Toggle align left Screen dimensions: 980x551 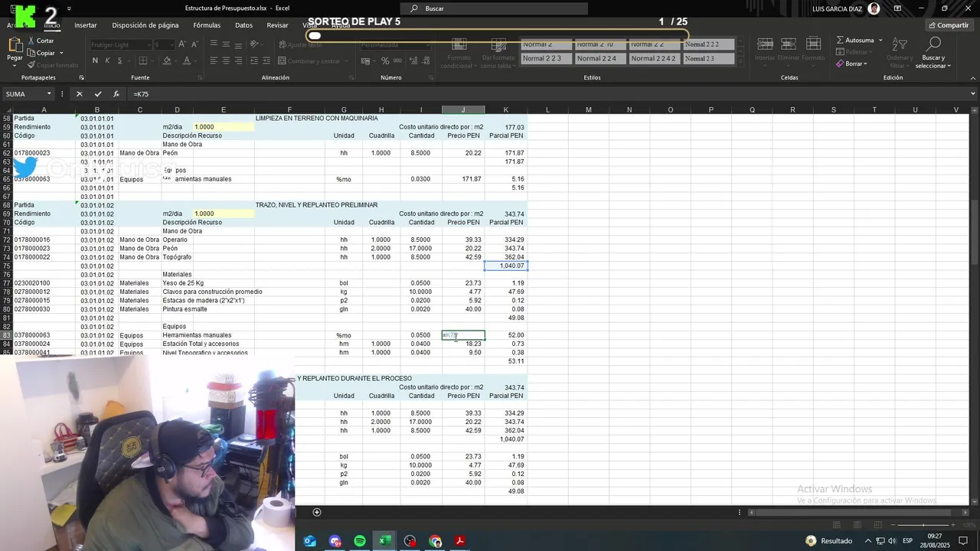point(214,60)
